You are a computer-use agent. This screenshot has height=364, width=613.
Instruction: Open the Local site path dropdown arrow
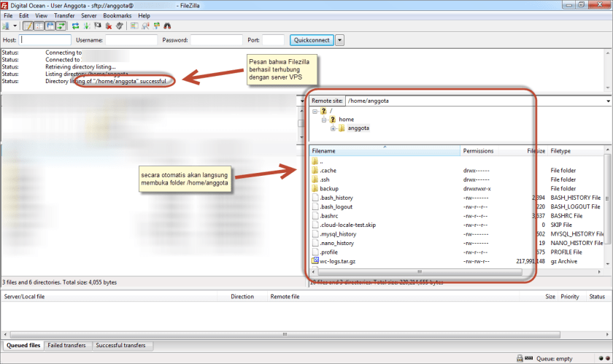tap(302, 101)
